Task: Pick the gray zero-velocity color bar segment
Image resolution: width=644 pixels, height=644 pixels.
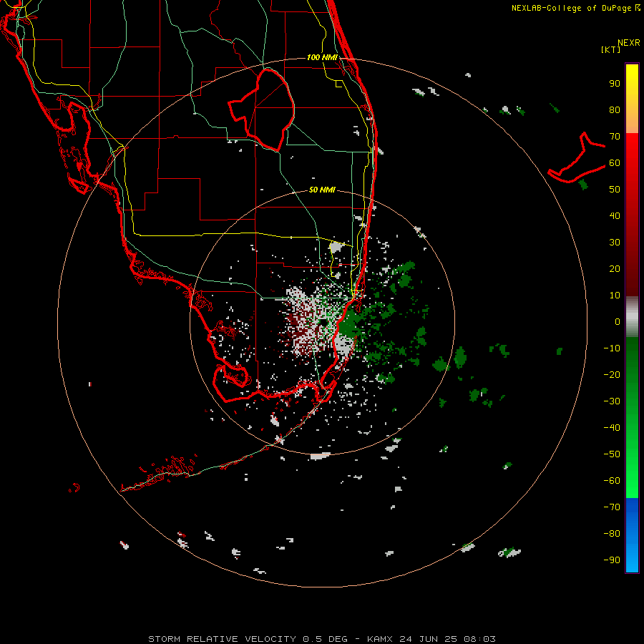Action: (632, 316)
